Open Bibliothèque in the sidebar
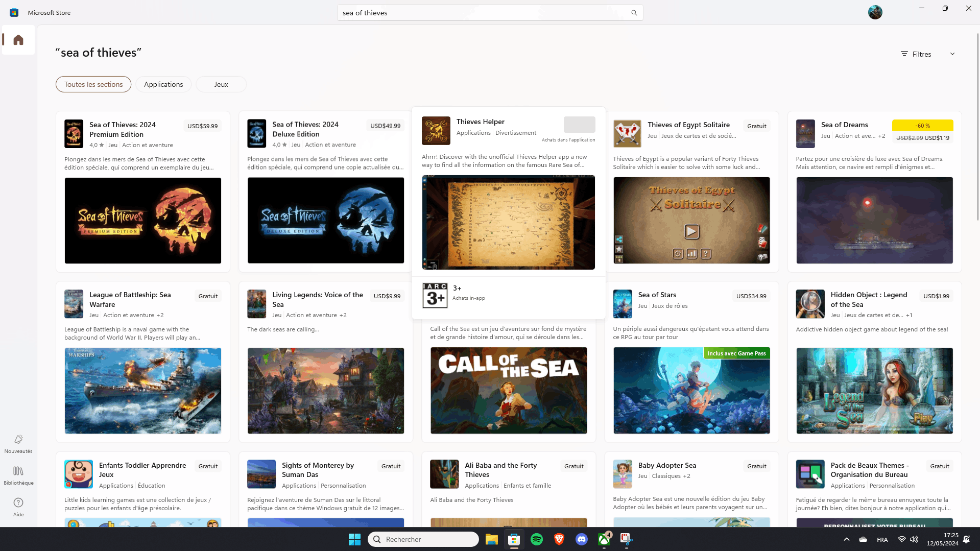Image resolution: width=980 pixels, height=551 pixels. pos(18,475)
